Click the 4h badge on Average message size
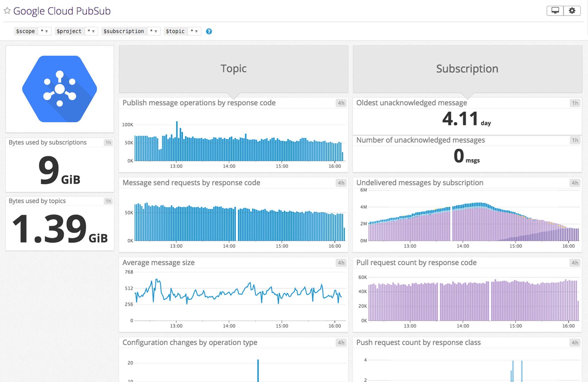Image resolution: width=588 pixels, height=382 pixels. coord(341,263)
